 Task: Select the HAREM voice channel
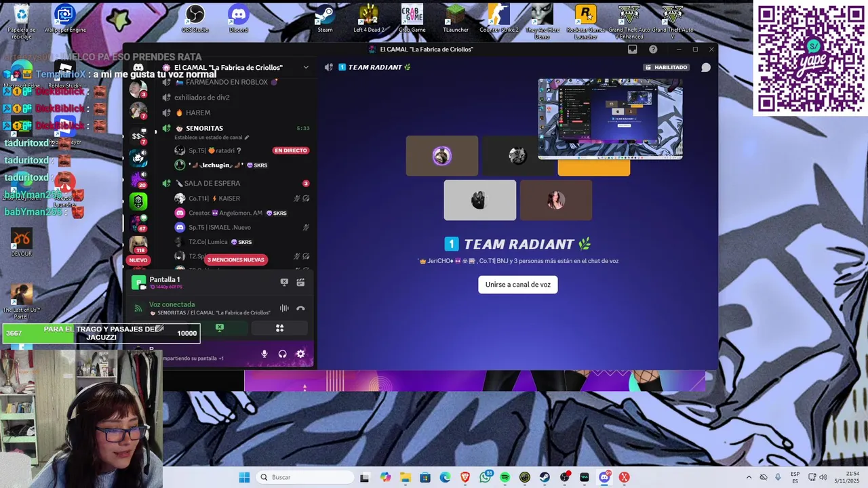pos(198,113)
